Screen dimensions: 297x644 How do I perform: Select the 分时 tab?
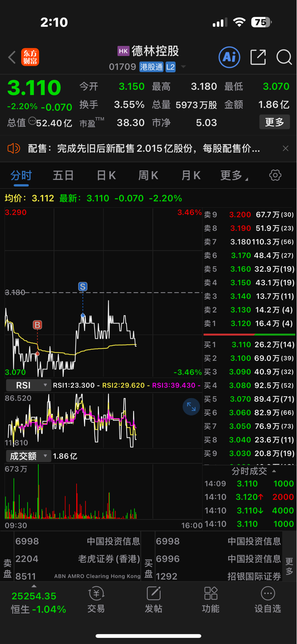click(x=21, y=175)
